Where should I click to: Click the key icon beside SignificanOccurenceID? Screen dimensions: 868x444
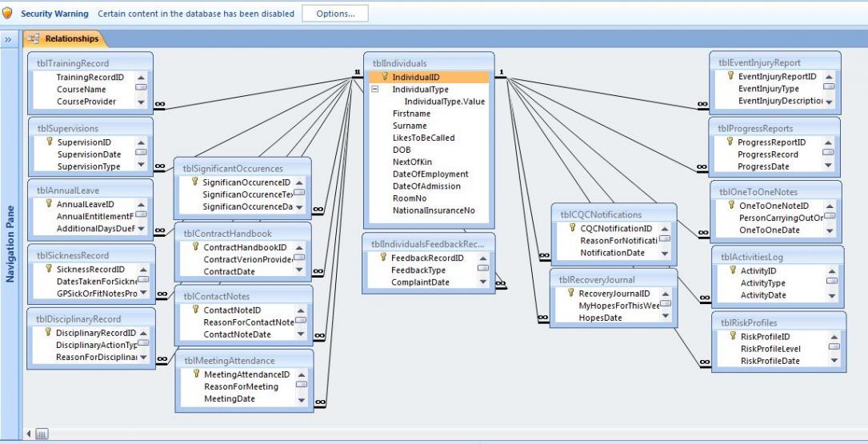tap(194, 181)
